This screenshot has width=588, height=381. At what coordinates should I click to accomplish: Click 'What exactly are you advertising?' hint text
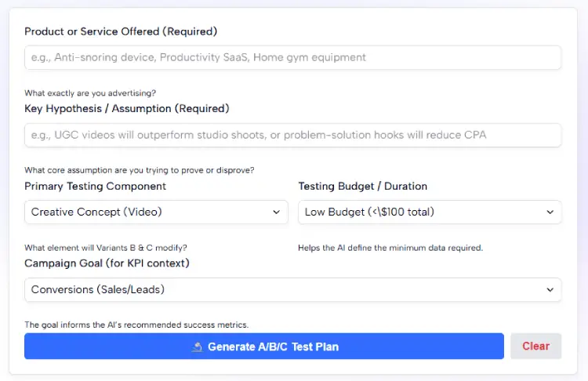pos(90,93)
